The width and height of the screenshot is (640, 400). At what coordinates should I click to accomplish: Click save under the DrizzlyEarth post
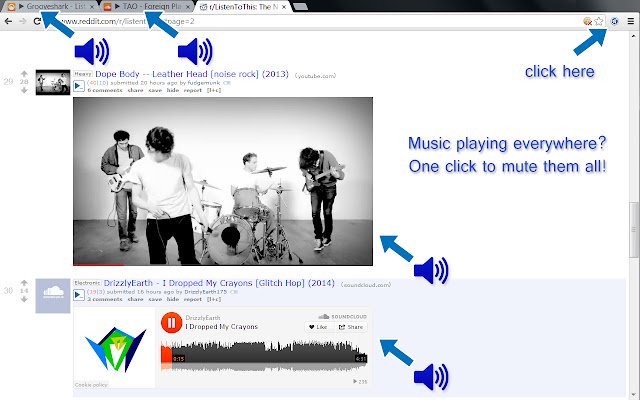[x=155, y=299]
